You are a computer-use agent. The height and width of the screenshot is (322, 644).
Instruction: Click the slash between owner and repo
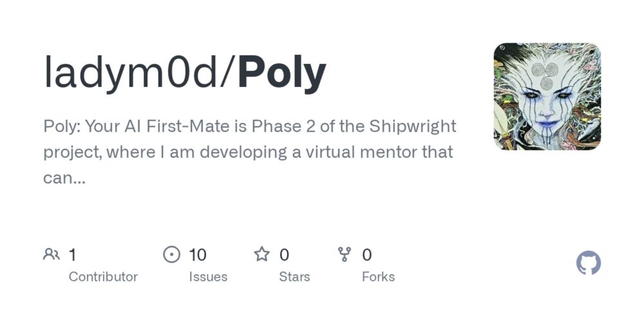(229, 74)
